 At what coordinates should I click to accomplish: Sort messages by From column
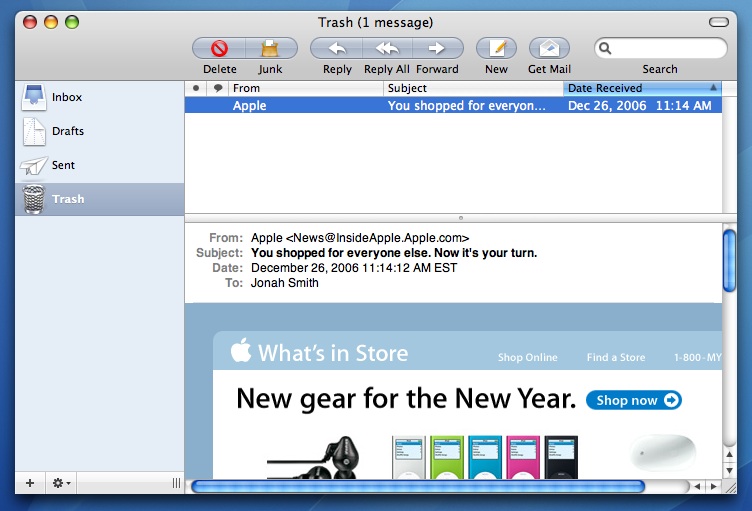pos(306,88)
